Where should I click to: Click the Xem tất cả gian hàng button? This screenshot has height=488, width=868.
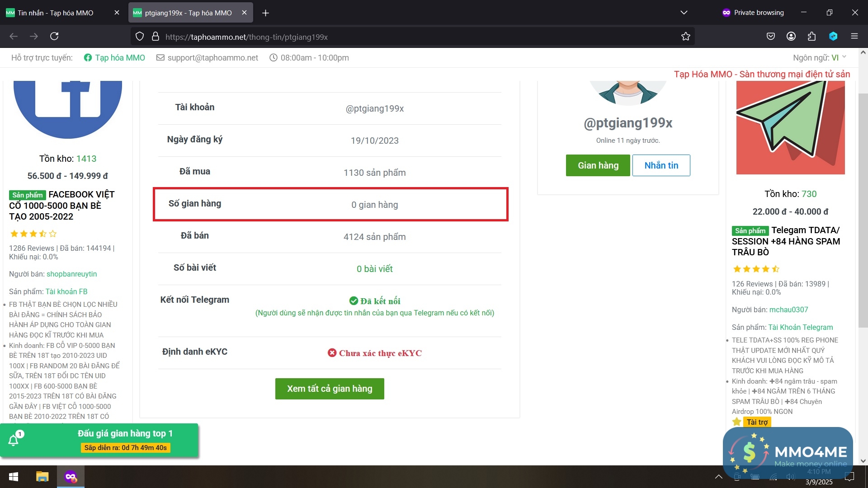pyautogui.click(x=330, y=388)
